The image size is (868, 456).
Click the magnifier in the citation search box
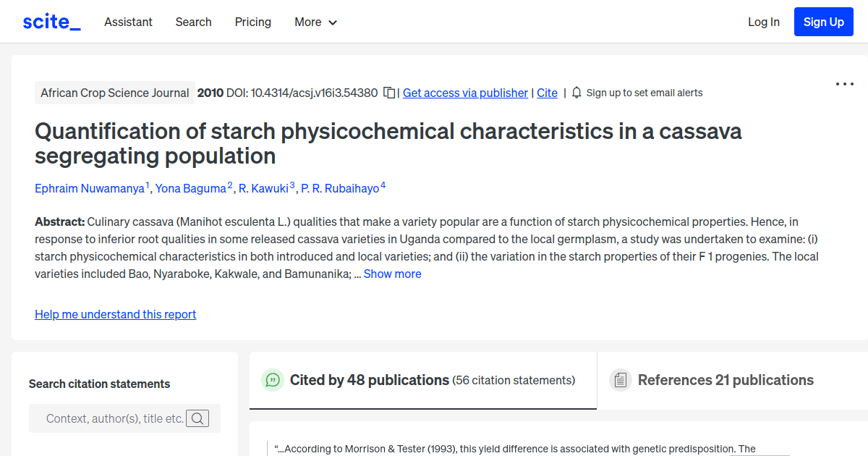[197, 418]
